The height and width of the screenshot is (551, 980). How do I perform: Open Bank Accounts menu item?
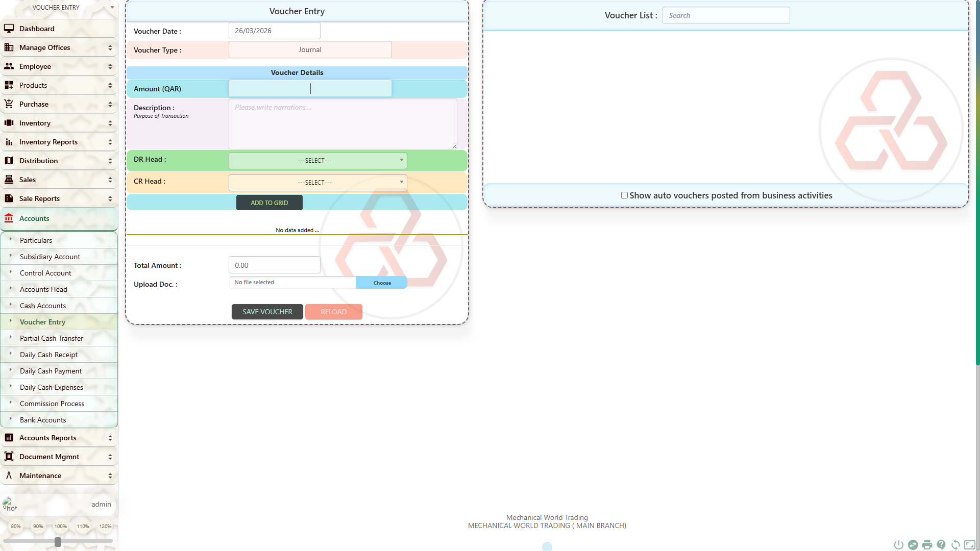pos(43,420)
